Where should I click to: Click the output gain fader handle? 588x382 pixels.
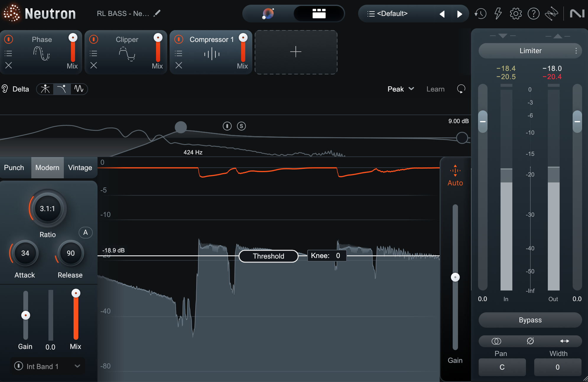tap(577, 122)
